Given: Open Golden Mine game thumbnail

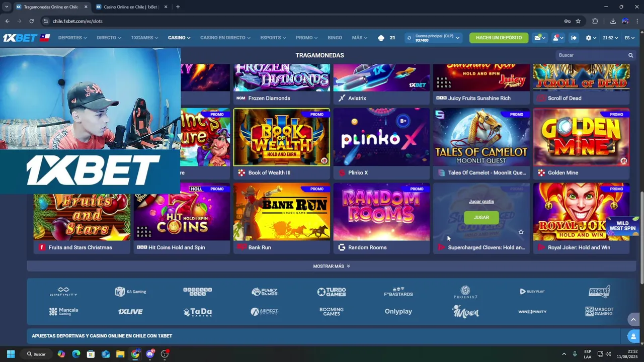Looking at the screenshot, I should click(581, 137).
